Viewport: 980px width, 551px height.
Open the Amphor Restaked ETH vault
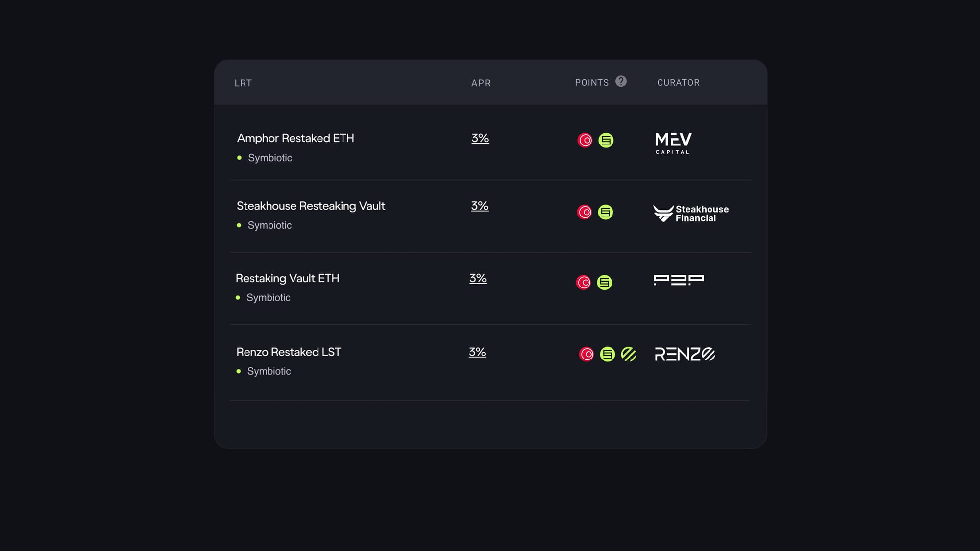click(x=295, y=138)
